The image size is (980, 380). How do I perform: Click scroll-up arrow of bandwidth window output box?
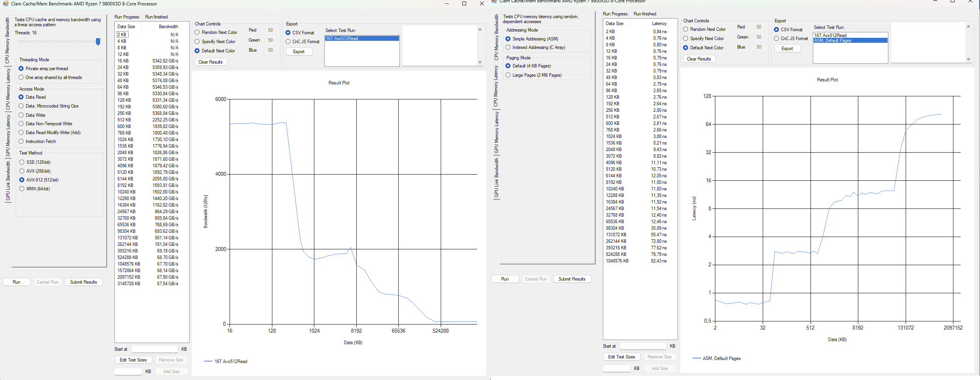click(x=480, y=29)
